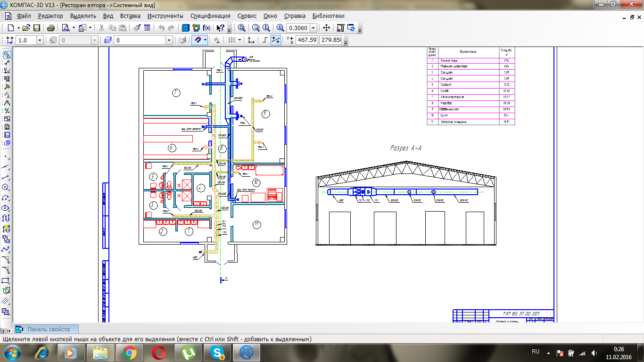The image size is (644, 362).
Task: Open the Спецификация menu
Action: coord(210,16)
